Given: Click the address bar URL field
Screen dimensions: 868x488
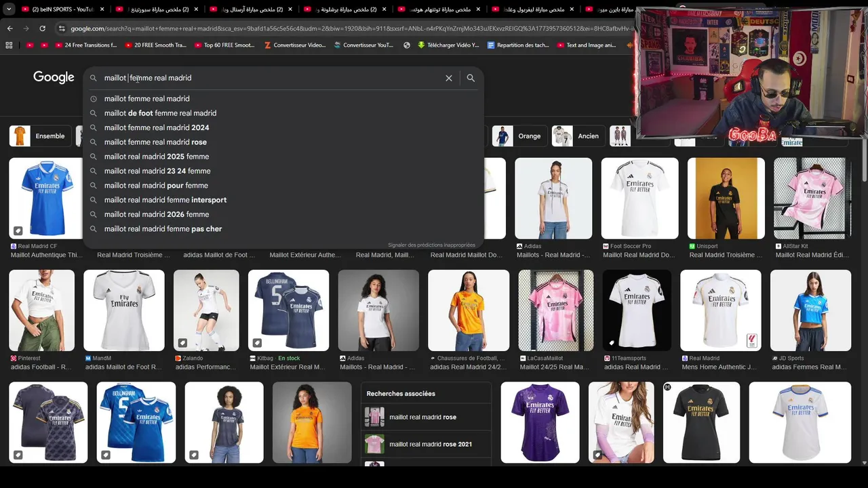Looking at the screenshot, I should (346, 28).
